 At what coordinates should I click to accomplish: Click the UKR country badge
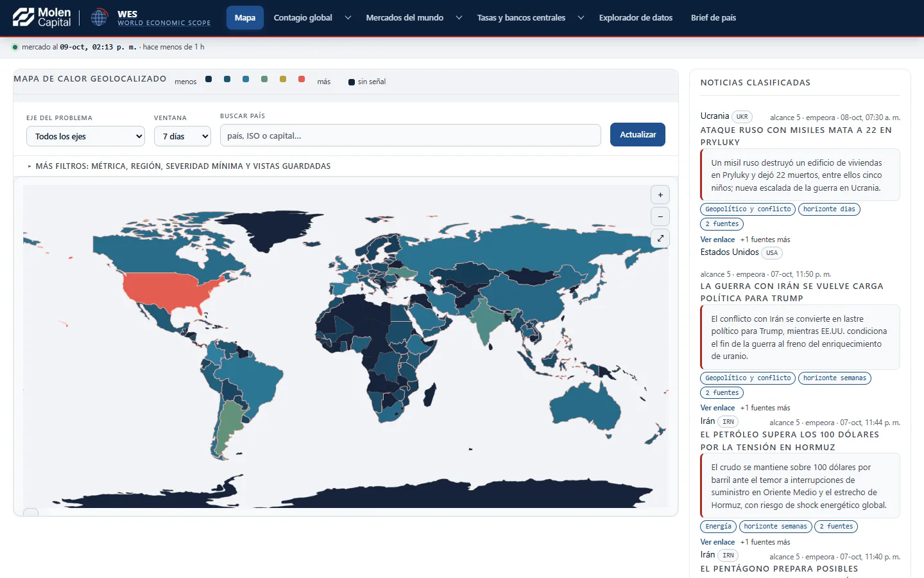click(742, 117)
